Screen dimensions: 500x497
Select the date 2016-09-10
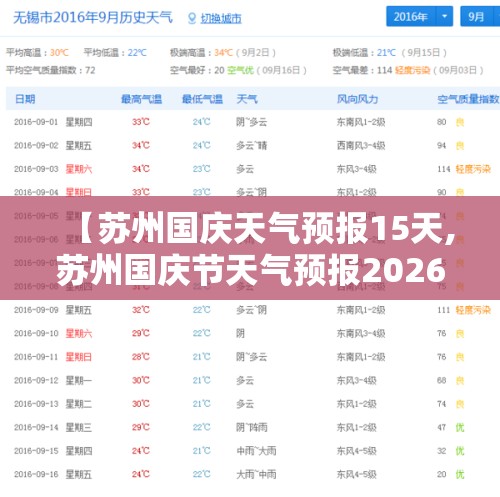tap(36, 333)
